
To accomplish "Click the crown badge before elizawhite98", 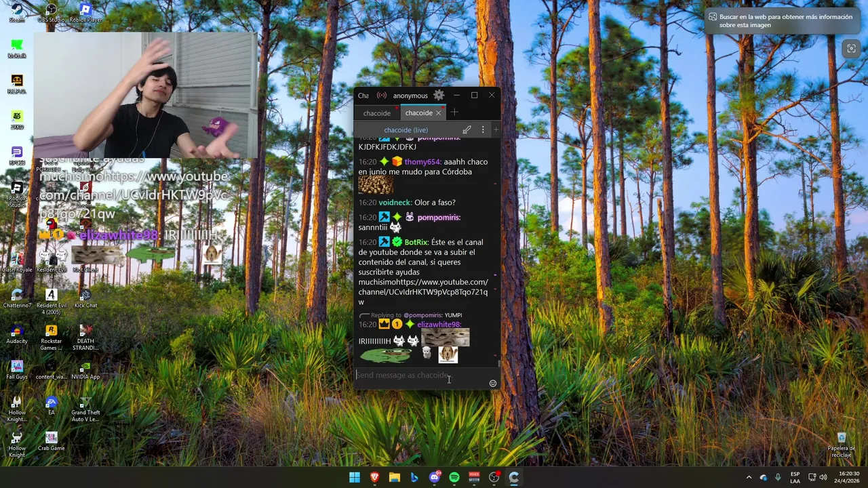I will click(384, 325).
